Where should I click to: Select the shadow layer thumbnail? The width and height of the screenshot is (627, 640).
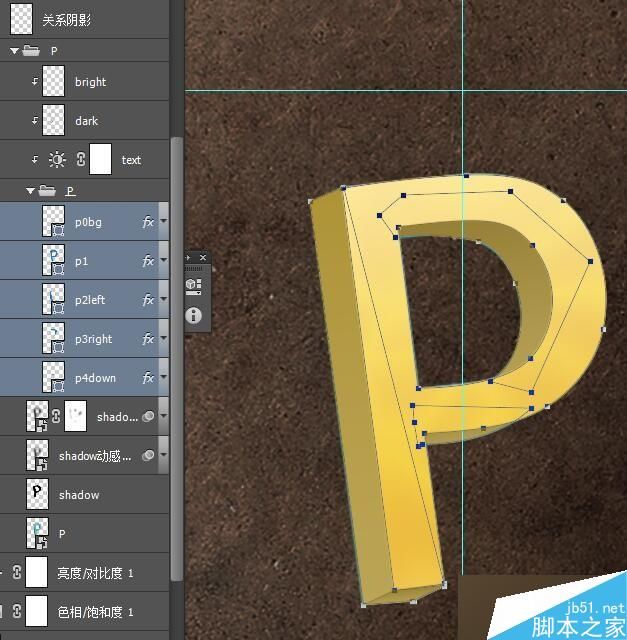37,494
